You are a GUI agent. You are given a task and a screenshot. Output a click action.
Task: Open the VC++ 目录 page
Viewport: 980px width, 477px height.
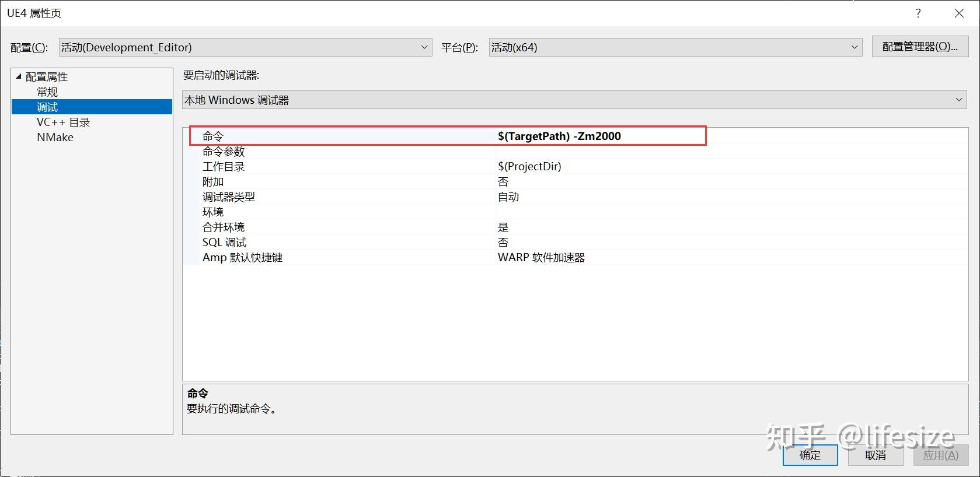pyautogui.click(x=63, y=122)
